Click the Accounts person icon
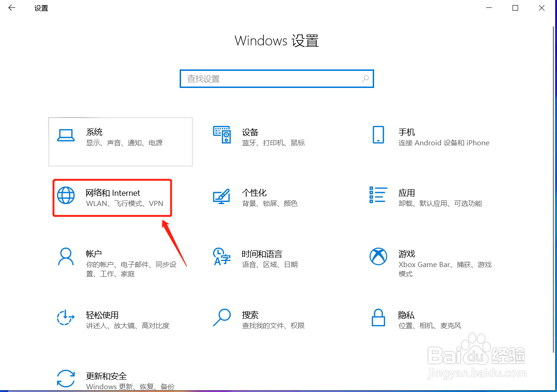This screenshot has width=557, height=392. pyautogui.click(x=66, y=256)
